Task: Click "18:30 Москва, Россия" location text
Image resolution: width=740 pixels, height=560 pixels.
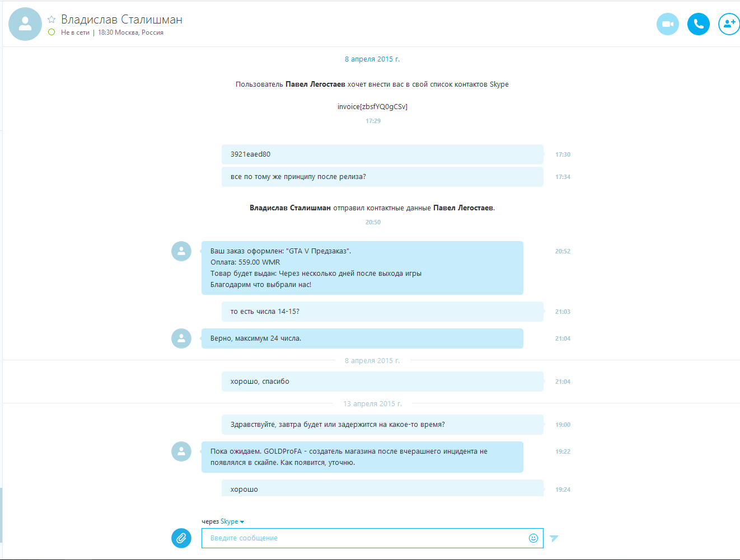Action: [130, 32]
